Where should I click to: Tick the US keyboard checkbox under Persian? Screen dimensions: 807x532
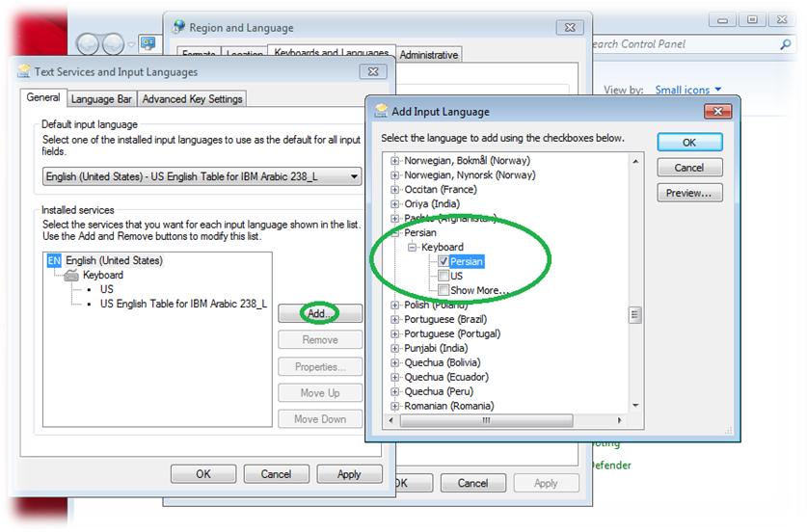coord(444,276)
